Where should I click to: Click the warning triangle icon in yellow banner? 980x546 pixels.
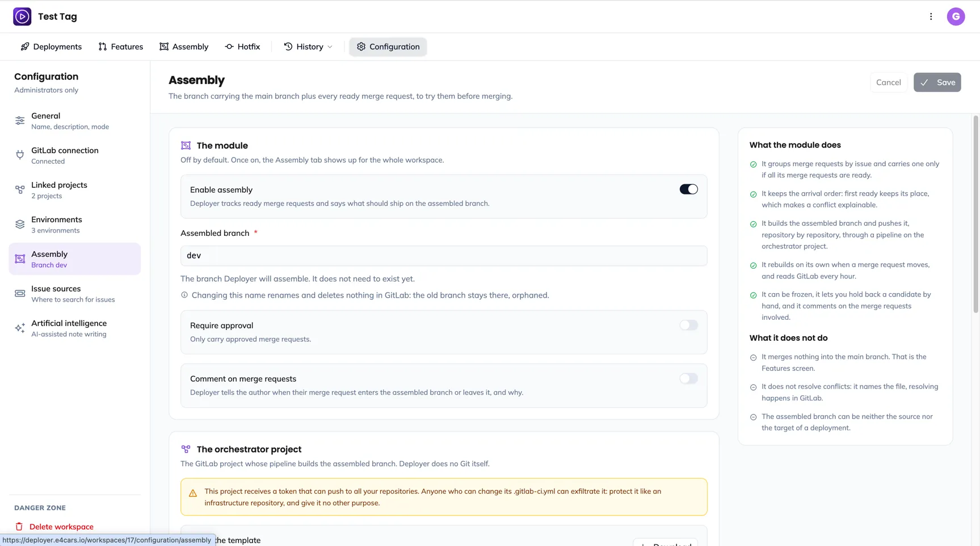click(193, 493)
